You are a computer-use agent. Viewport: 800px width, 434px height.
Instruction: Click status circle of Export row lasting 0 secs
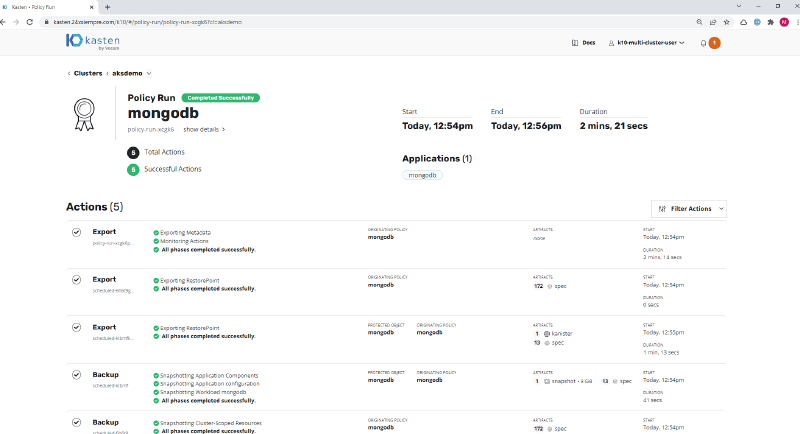point(77,280)
